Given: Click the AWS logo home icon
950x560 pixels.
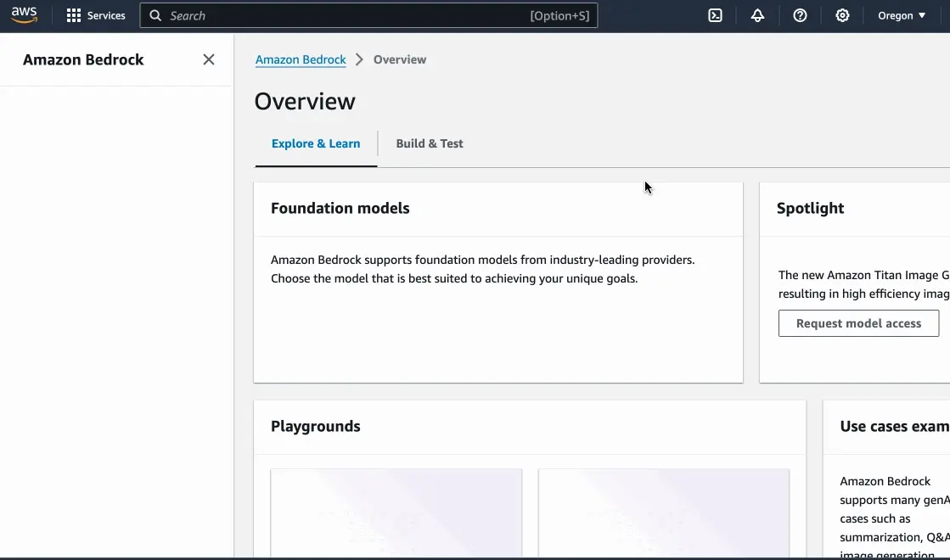Looking at the screenshot, I should click(25, 15).
